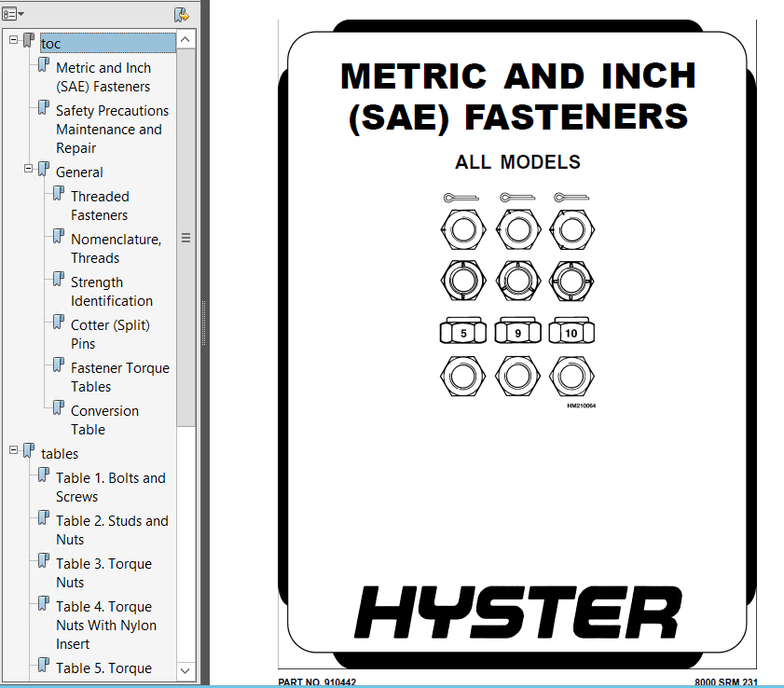Click bookmarks panel scroll down arrow
Image resolution: width=784 pixels, height=688 pixels.
point(186,670)
